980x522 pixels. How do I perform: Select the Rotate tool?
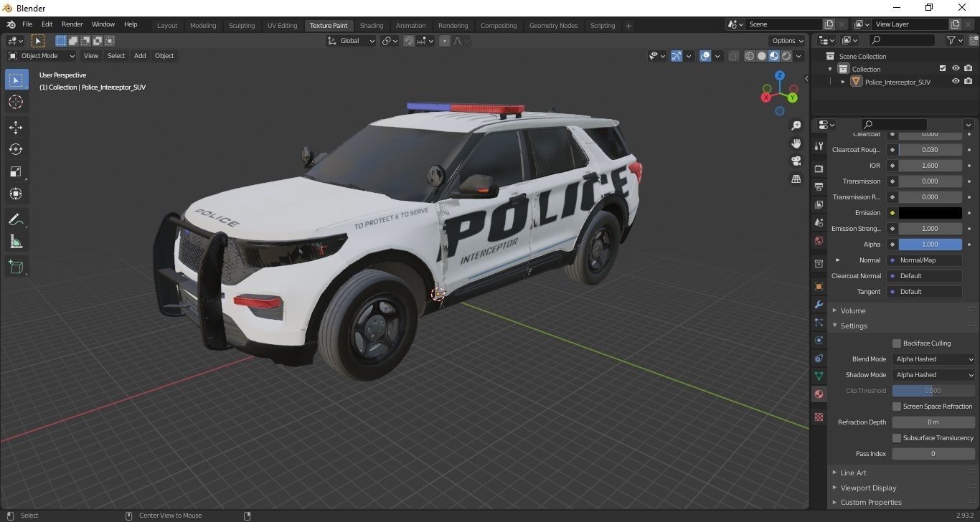coord(16,149)
